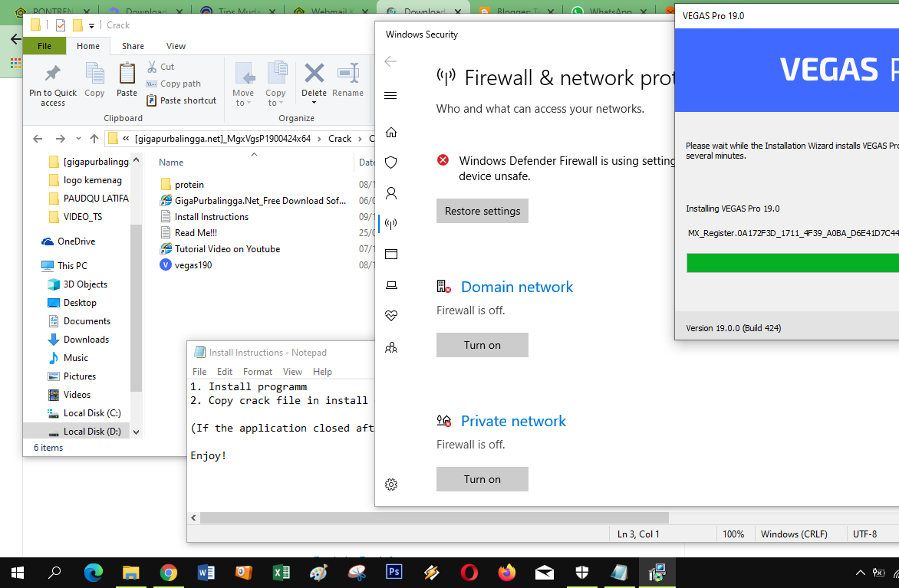Image resolution: width=899 pixels, height=588 pixels.
Task: Click the Delete X icon
Action: click(314, 74)
